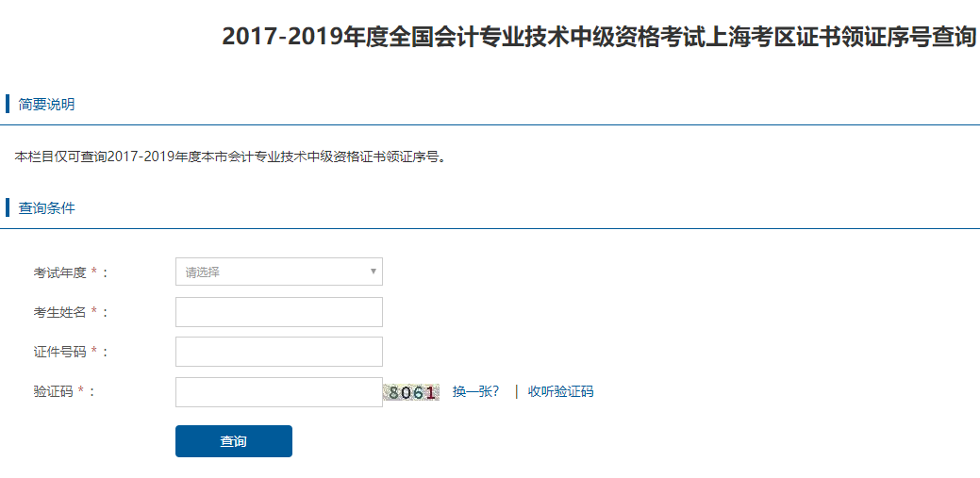
Task: Click the 考试年度 field label
Action: [59, 272]
